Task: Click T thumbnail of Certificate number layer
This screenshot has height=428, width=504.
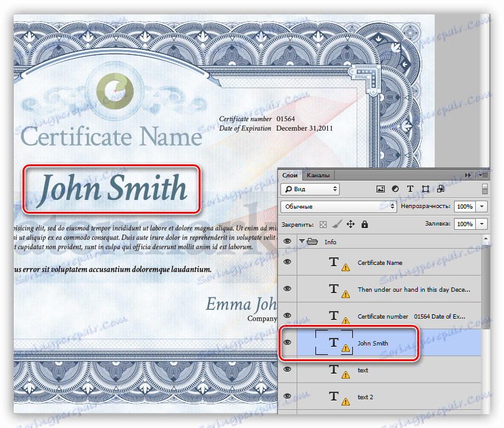Action: [x=334, y=316]
